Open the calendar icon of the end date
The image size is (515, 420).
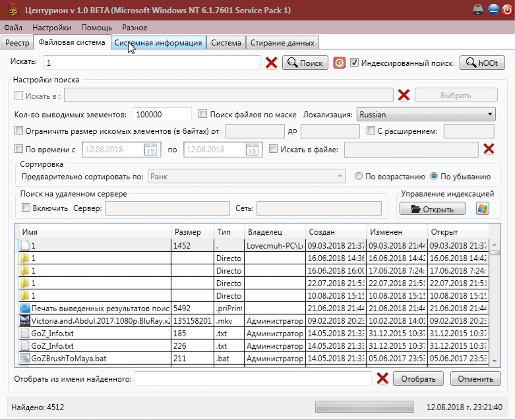[x=253, y=150]
